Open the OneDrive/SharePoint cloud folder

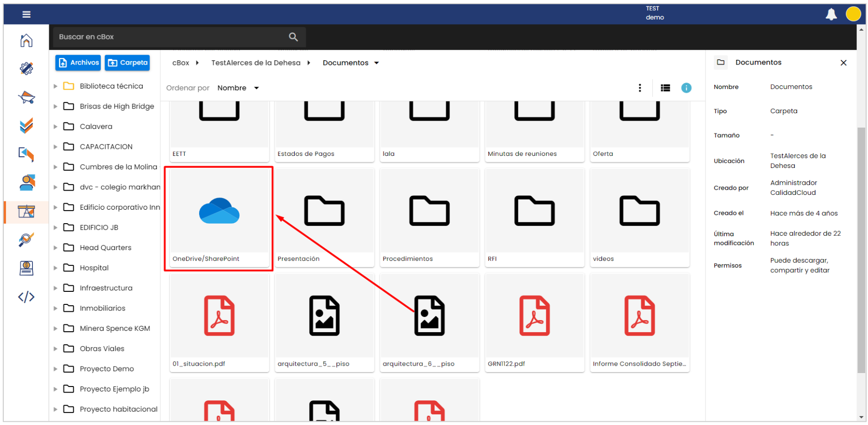(219, 218)
